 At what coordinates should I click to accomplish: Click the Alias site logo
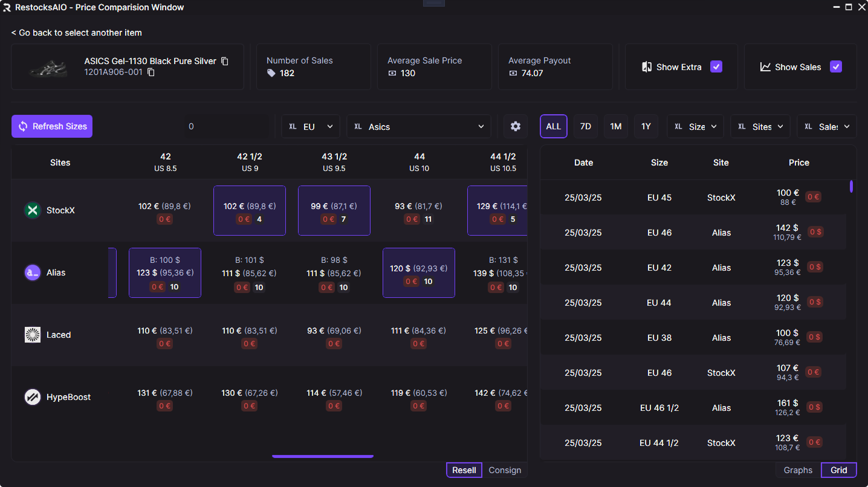[x=32, y=273]
